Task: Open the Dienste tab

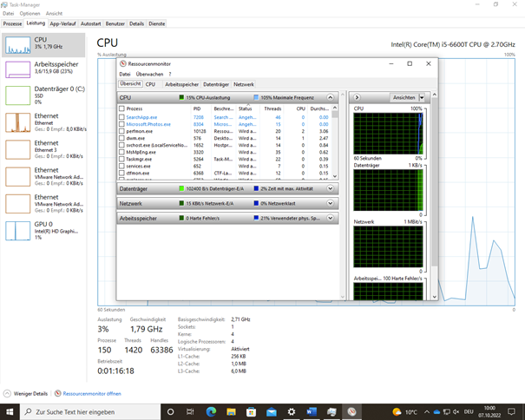Action: click(x=157, y=23)
